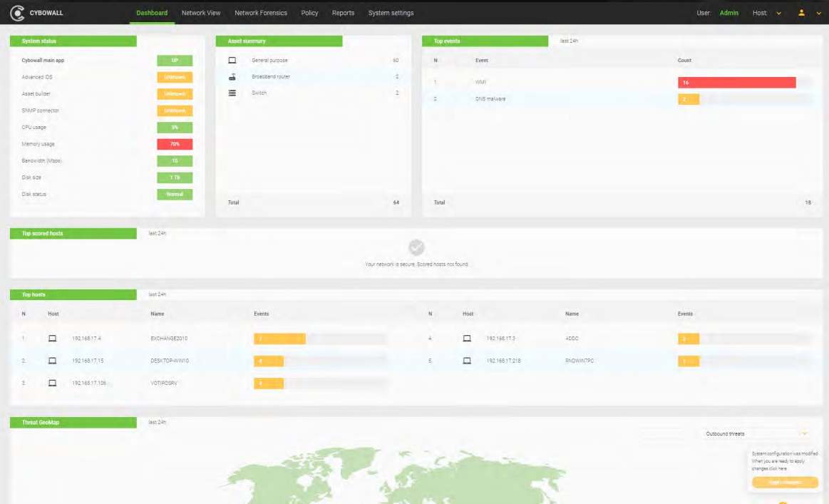829x504 pixels.
Task: Select the host IP 192.168.17.218
Action: pos(503,361)
